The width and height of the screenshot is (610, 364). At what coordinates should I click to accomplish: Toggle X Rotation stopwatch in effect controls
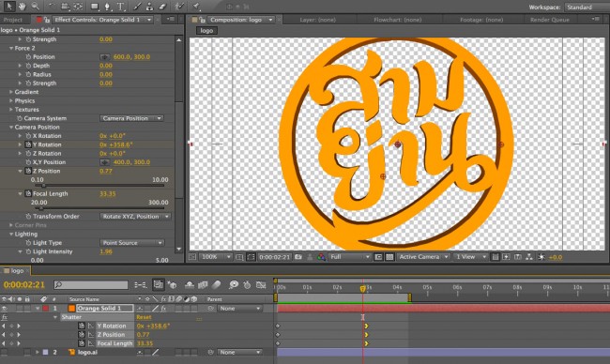click(28, 136)
